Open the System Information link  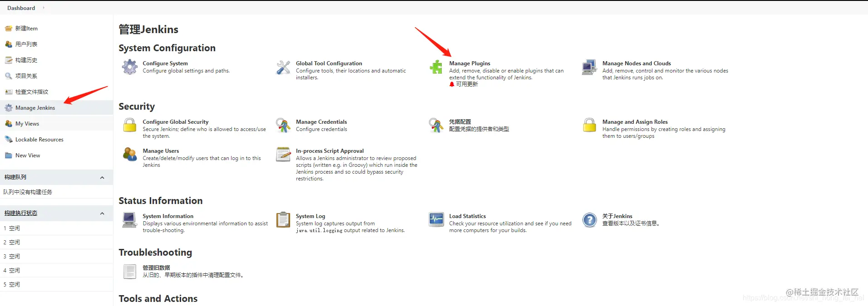[168, 216]
